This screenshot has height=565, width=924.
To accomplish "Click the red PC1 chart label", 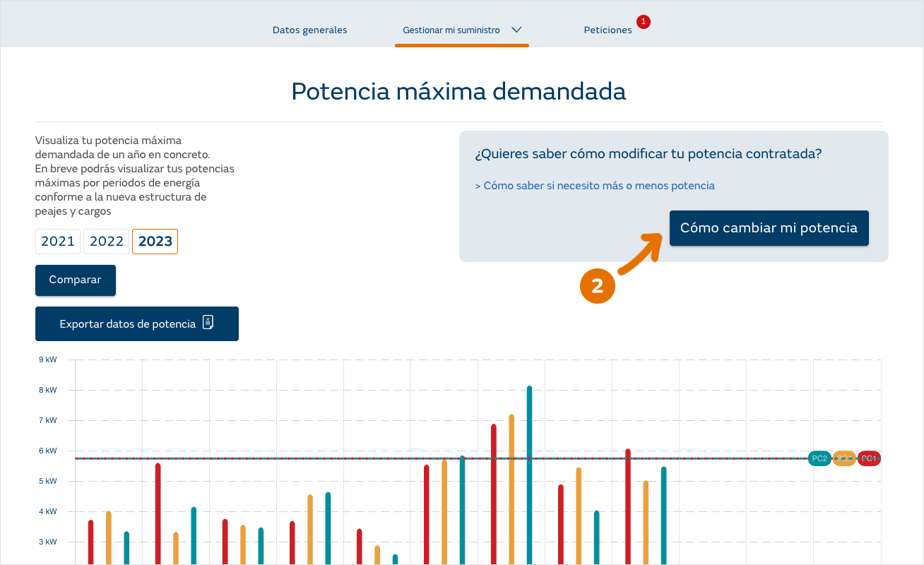I will [x=869, y=458].
